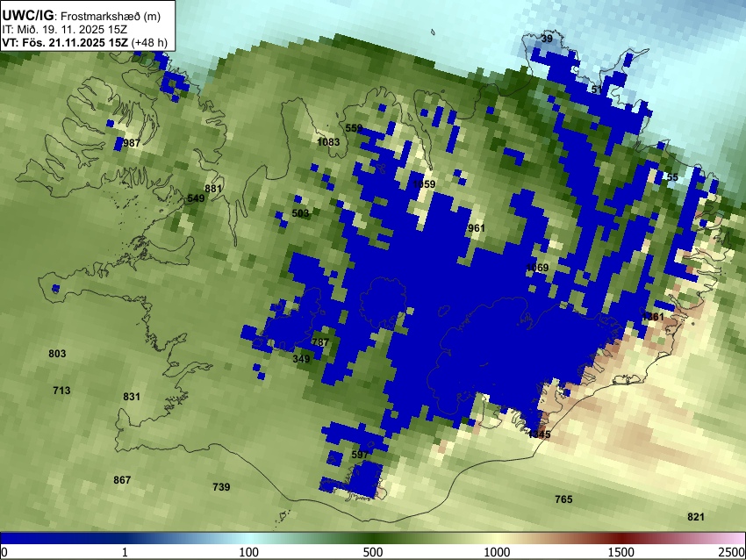Click the map value 831

pyautogui.click(x=132, y=397)
